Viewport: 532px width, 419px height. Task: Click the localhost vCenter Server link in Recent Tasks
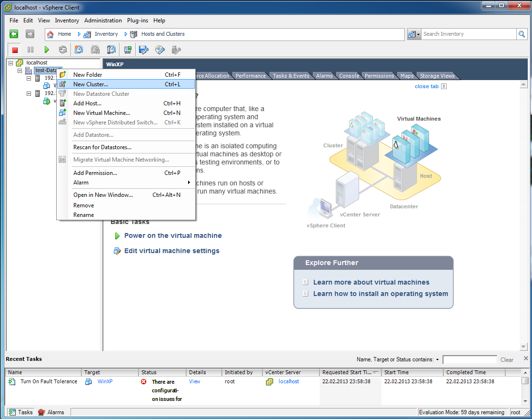(289, 382)
